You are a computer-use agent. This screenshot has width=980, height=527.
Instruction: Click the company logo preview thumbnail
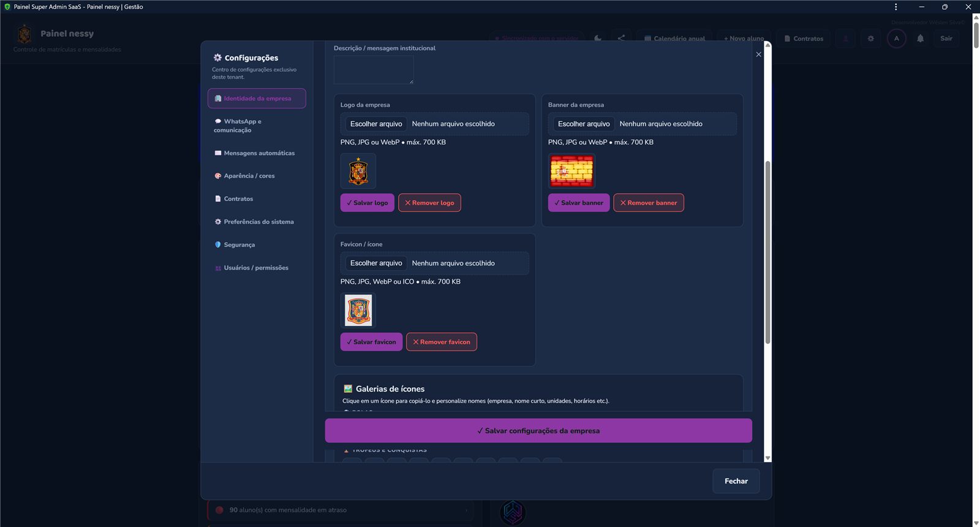point(358,171)
